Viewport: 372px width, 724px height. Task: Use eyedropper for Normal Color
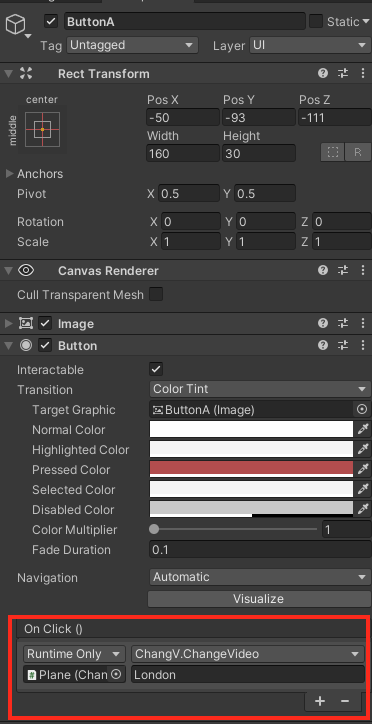tap(364, 429)
